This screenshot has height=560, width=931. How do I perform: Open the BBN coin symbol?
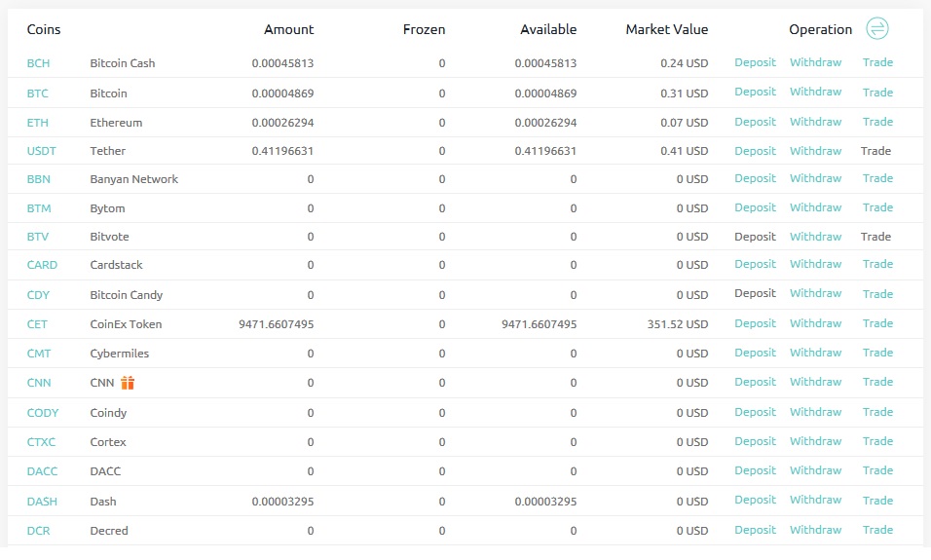[39, 179]
